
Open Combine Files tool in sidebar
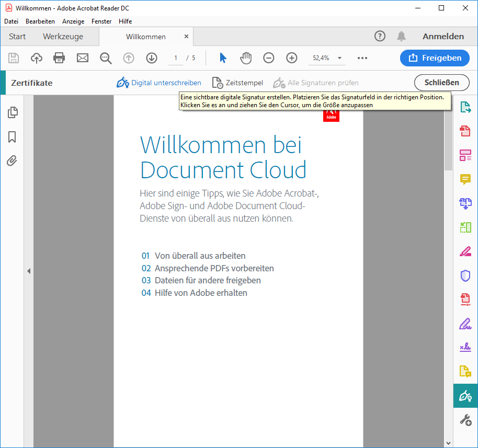click(465, 203)
